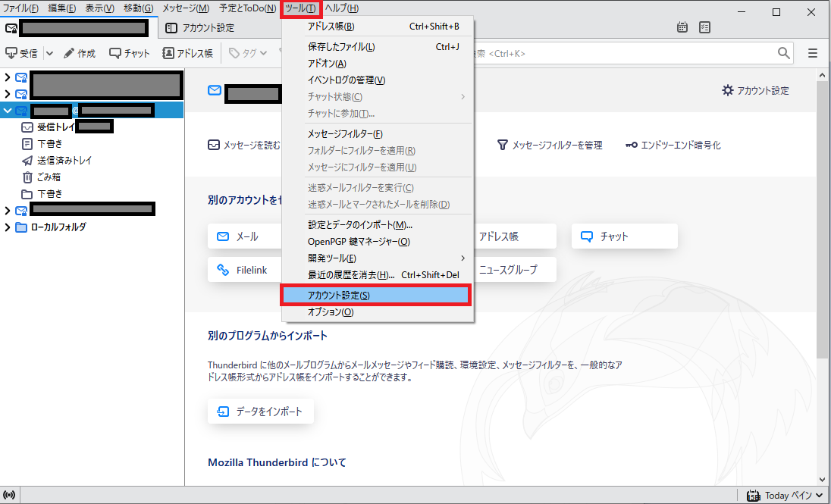Click メッセージを読む button
The height and width of the screenshot is (504, 831).
point(244,145)
